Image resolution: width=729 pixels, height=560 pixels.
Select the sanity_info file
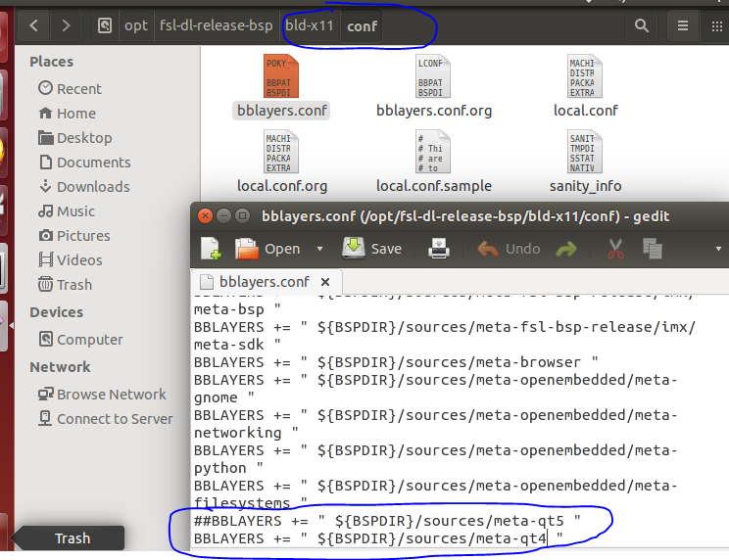pyautogui.click(x=585, y=163)
